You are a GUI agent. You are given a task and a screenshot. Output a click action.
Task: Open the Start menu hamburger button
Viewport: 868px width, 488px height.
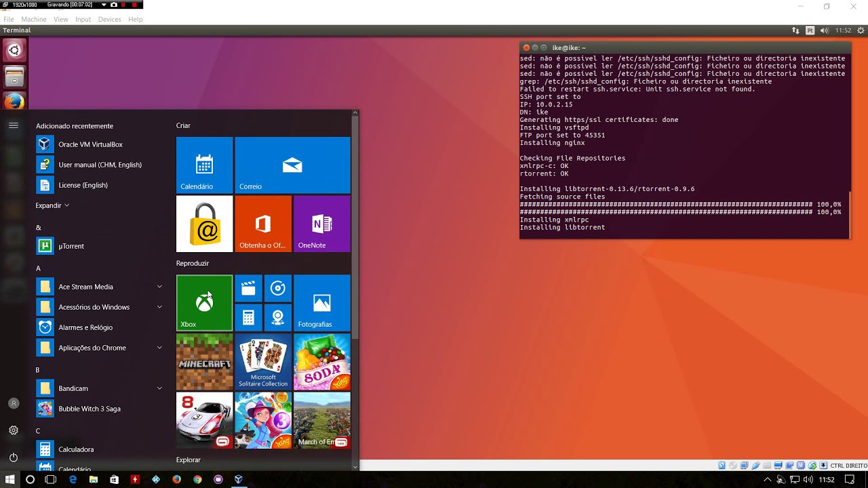click(x=14, y=125)
